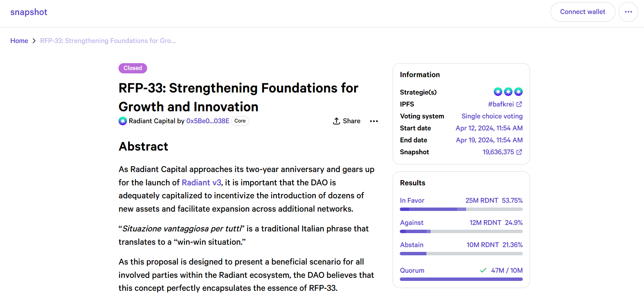
Task: Open the Snapshot block external link icon
Action: point(519,152)
